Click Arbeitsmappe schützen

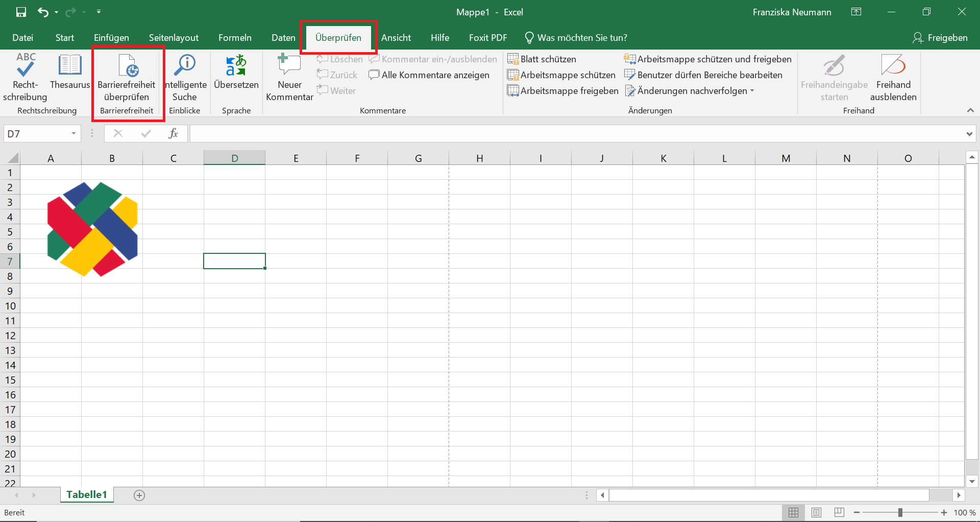tap(561, 75)
